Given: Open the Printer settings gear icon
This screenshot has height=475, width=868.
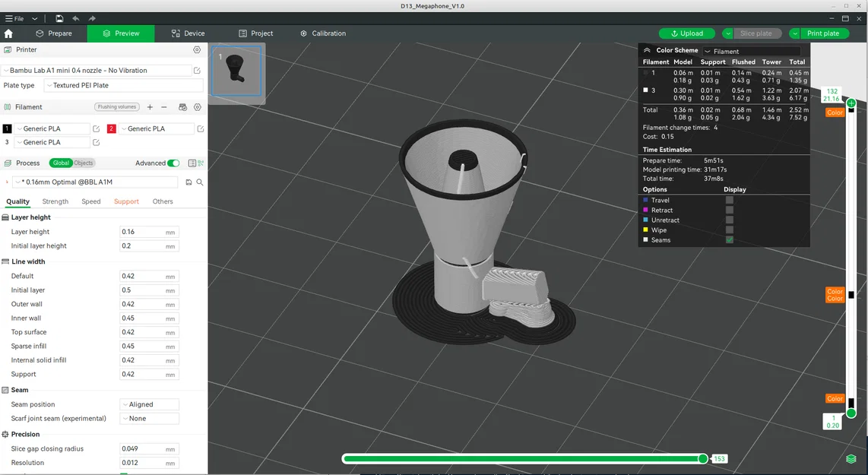Looking at the screenshot, I should coord(196,49).
